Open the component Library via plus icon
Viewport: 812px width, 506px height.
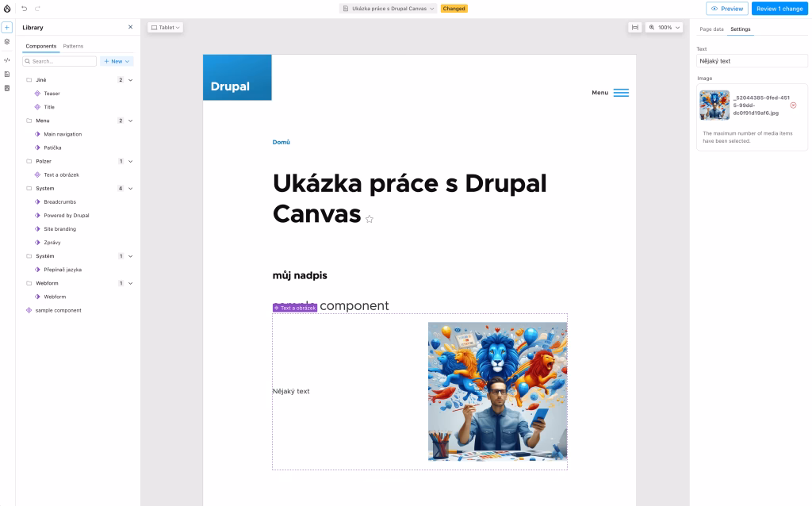6,28
